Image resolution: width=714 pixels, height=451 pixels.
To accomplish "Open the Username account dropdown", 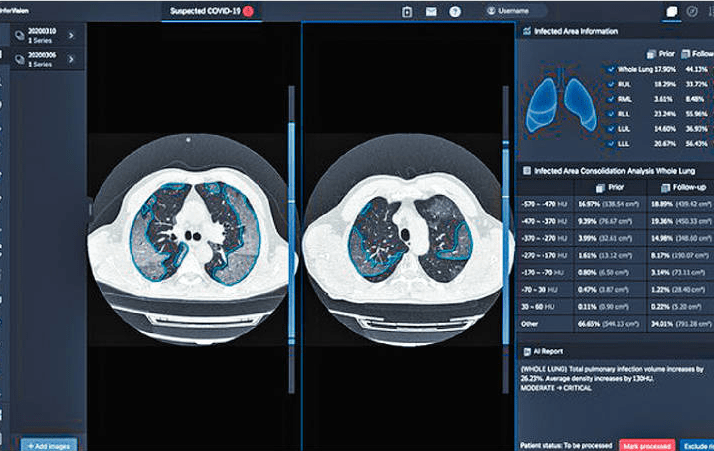I will pos(513,11).
